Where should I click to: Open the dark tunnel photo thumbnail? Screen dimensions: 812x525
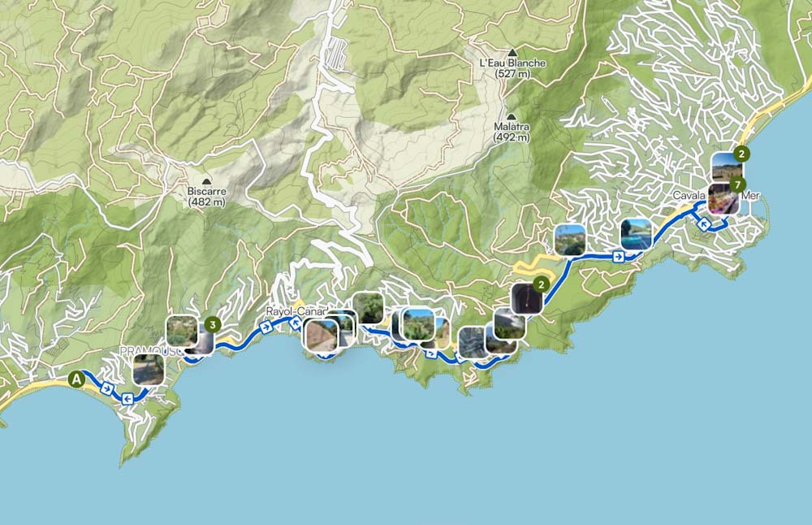pos(527,299)
